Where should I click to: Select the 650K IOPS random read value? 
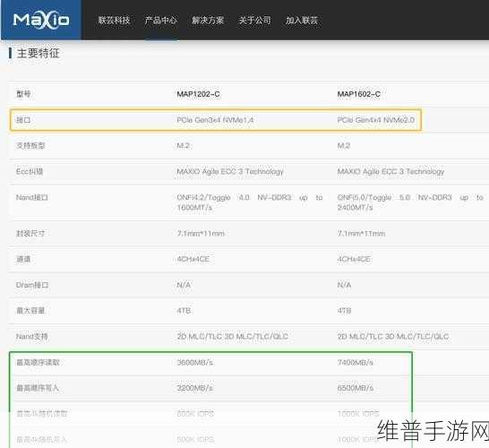pyautogui.click(x=195, y=414)
